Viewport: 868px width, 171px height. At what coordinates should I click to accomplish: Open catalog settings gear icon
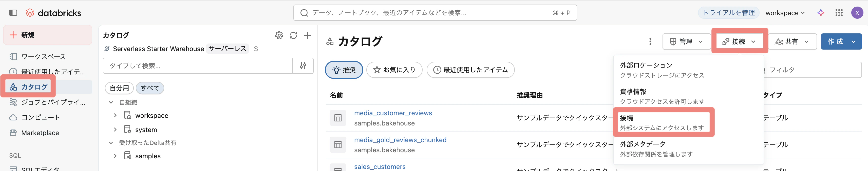tap(279, 35)
